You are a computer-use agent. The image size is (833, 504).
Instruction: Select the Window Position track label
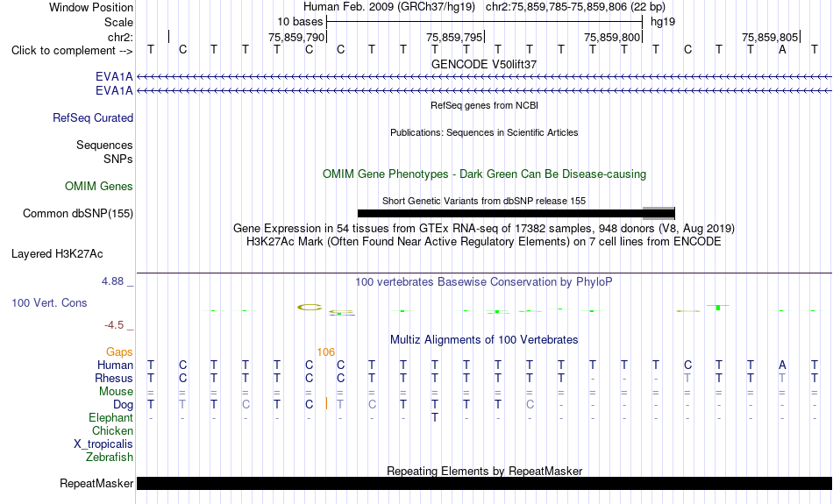[x=91, y=7]
